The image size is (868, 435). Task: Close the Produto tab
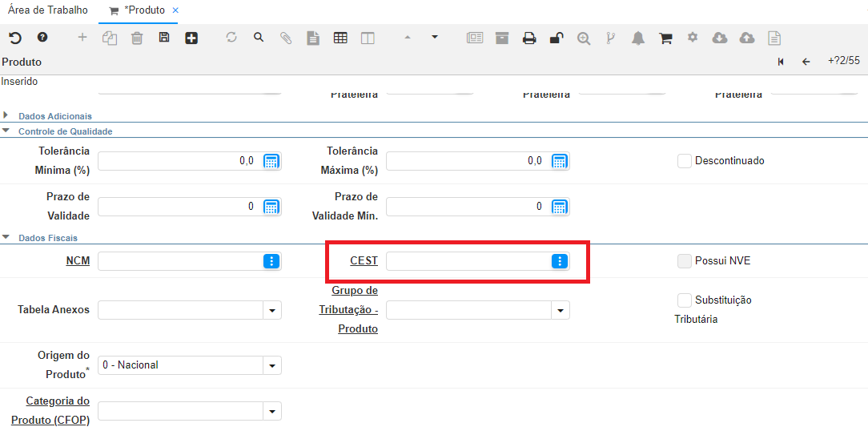click(175, 10)
